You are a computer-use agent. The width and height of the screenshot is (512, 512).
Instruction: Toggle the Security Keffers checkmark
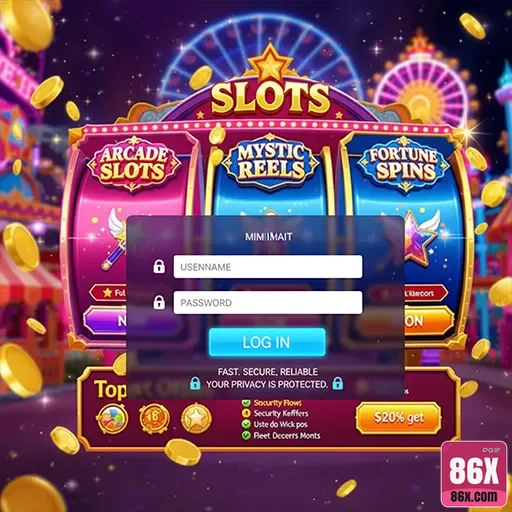point(246,413)
